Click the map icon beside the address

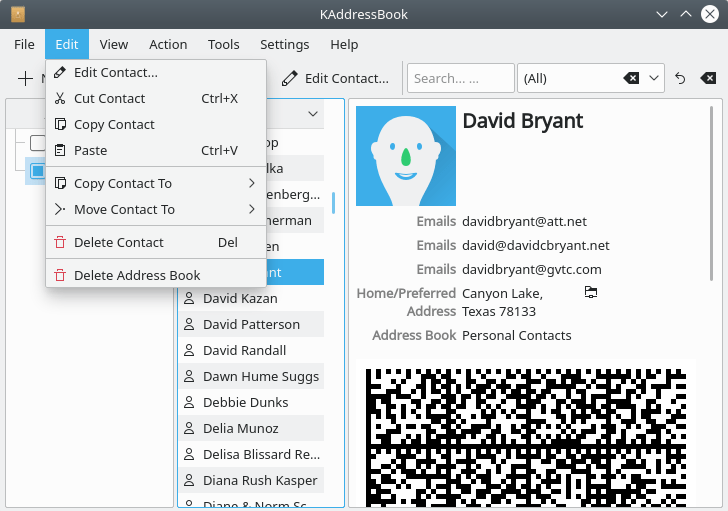(x=590, y=292)
